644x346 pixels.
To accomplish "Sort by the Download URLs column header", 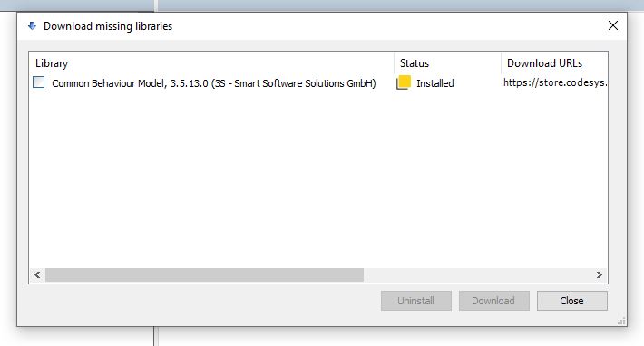I will pyautogui.click(x=554, y=63).
